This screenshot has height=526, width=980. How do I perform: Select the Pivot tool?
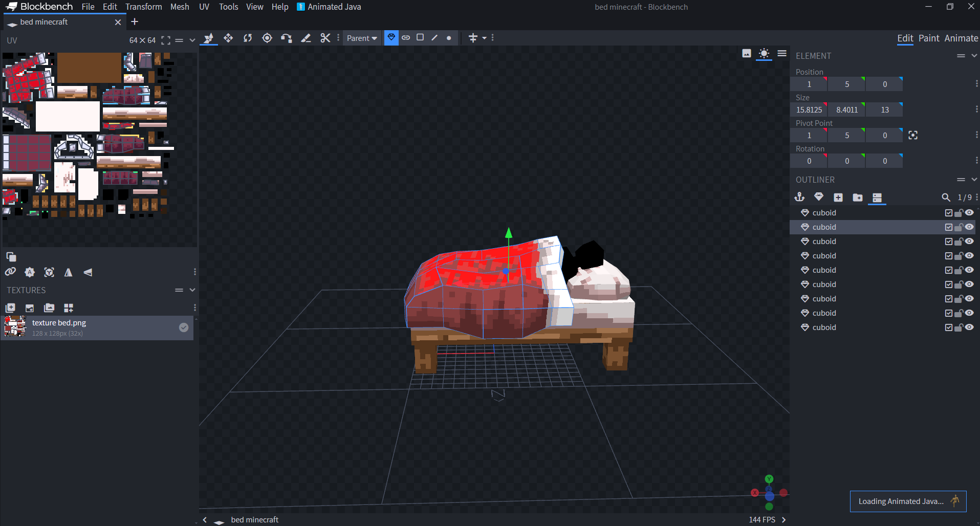pyautogui.click(x=267, y=38)
